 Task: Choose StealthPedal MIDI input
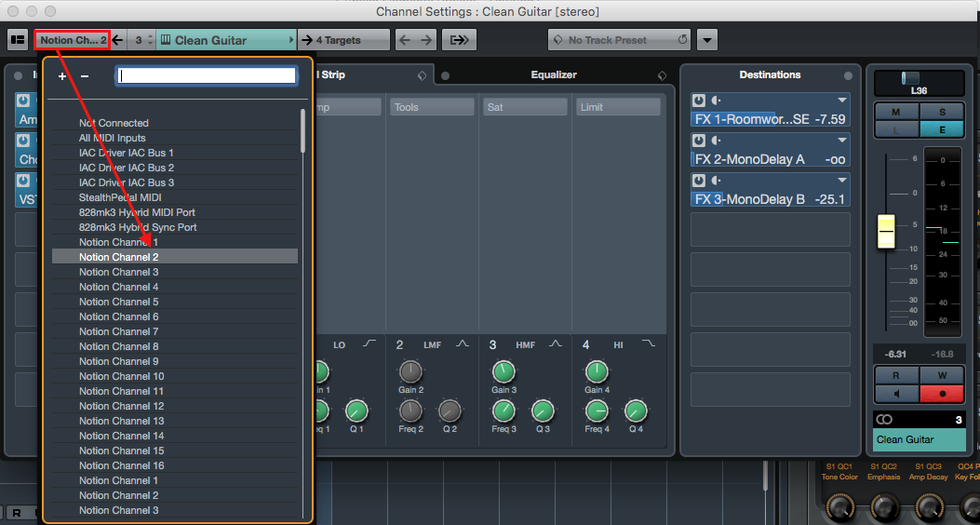click(x=175, y=197)
